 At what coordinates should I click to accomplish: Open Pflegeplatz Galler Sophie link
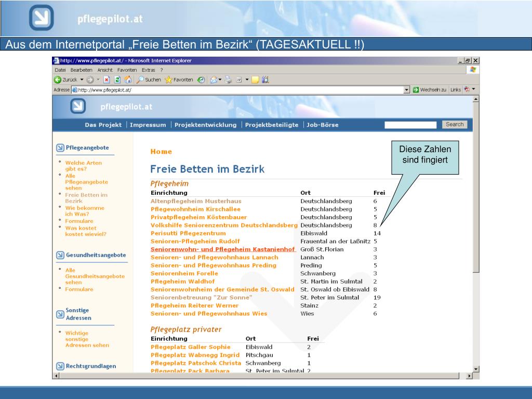coord(190,347)
